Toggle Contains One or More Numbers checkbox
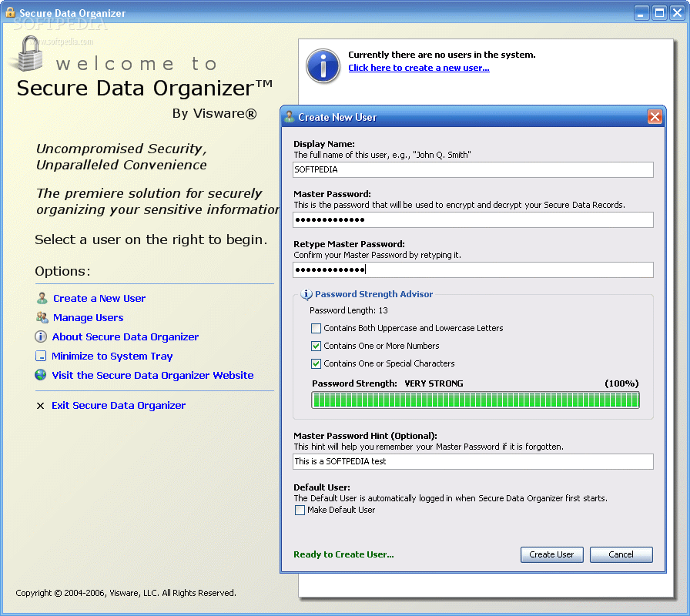690x616 pixels. pos(316,346)
